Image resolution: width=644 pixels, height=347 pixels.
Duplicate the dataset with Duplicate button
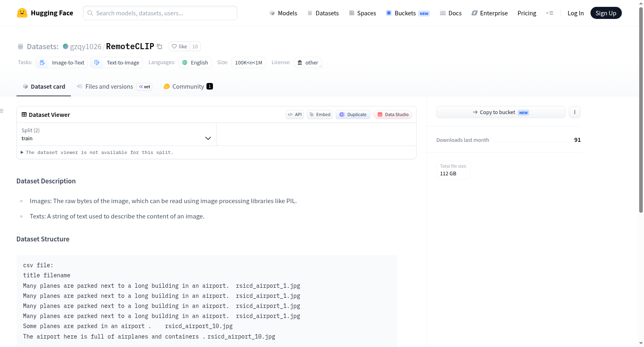point(353,114)
